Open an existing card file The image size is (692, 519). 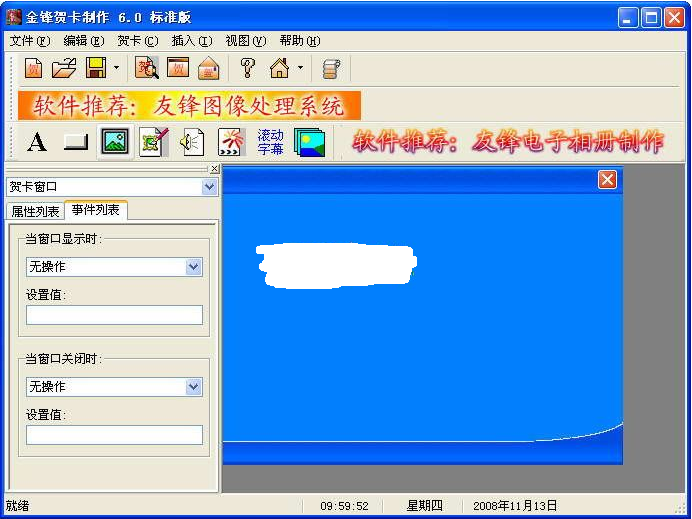[64, 68]
